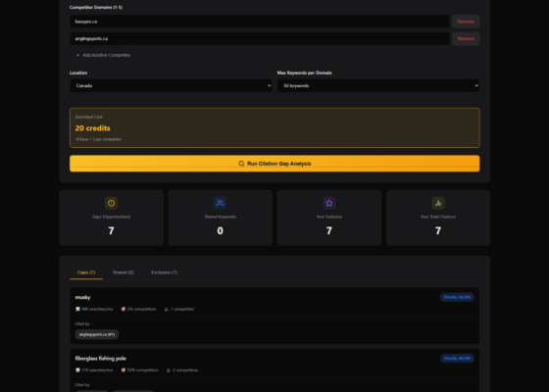Add Another Competitor
The height and width of the screenshot is (392, 549).
(x=103, y=55)
